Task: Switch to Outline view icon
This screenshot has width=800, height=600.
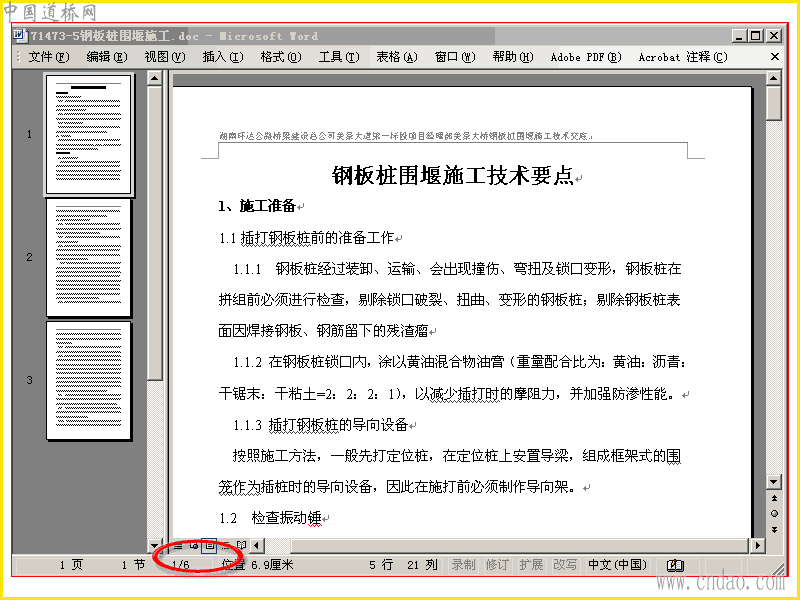Action: pos(225,545)
